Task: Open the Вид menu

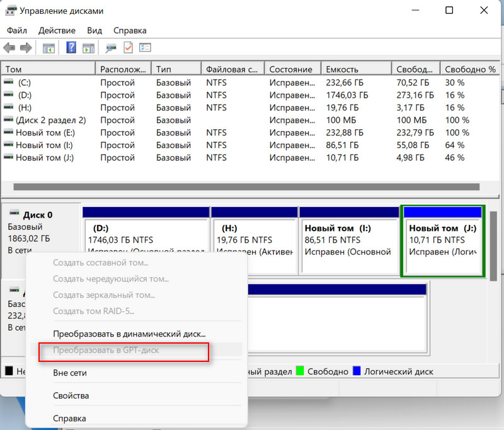Action: tap(94, 30)
